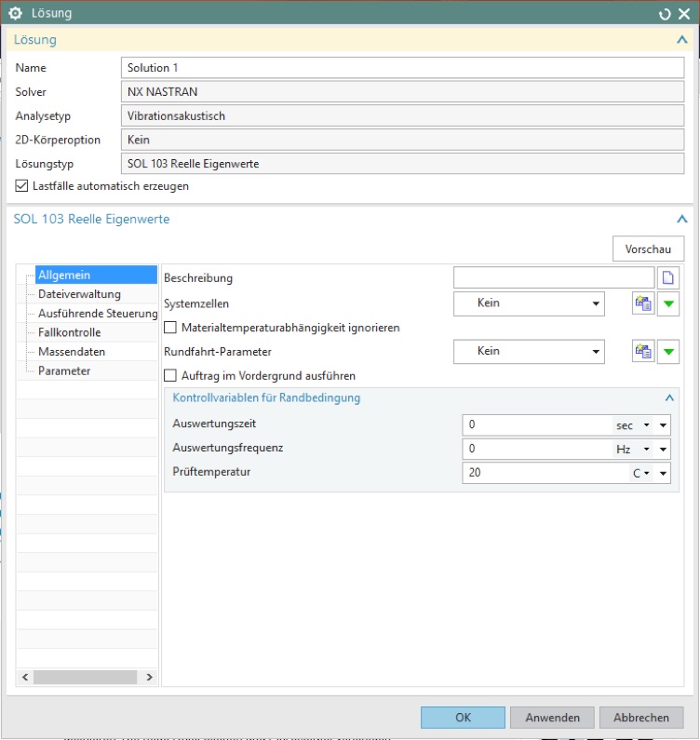
Task: Enable Auftrag im Vordergrund ausführen checkbox
Action: (x=170, y=376)
